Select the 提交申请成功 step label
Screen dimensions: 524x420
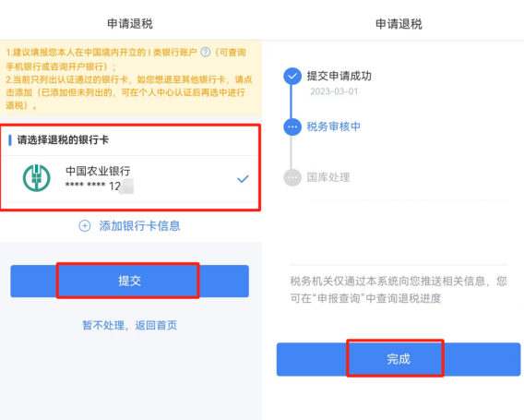pyautogui.click(x=339, y=76)
